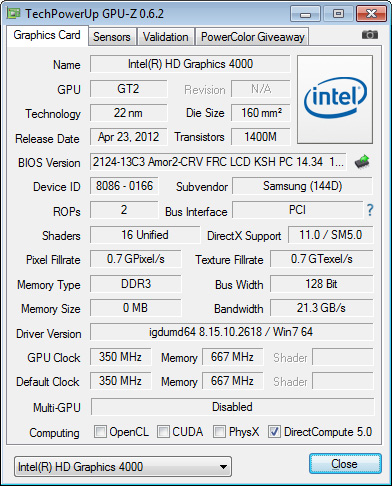Click the GPU-Z title bar app icon
The height and width of the screenshot is (486, 392).
14,13
